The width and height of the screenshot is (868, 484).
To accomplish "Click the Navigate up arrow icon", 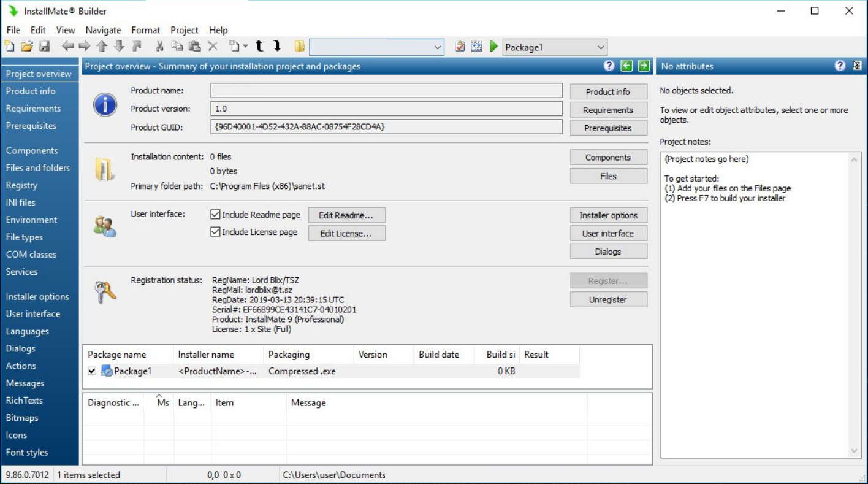I will (x=102, y=47).
